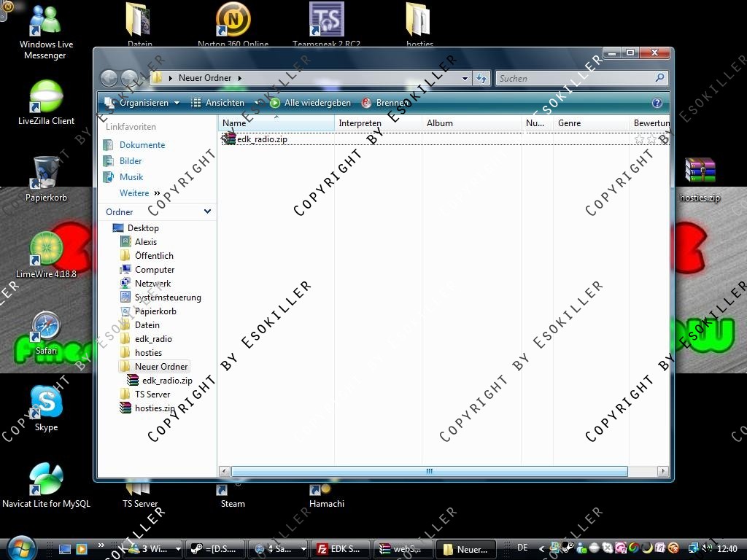Open the address bar history dropdown
Screen dimensions: 747x560
(465, 78)
